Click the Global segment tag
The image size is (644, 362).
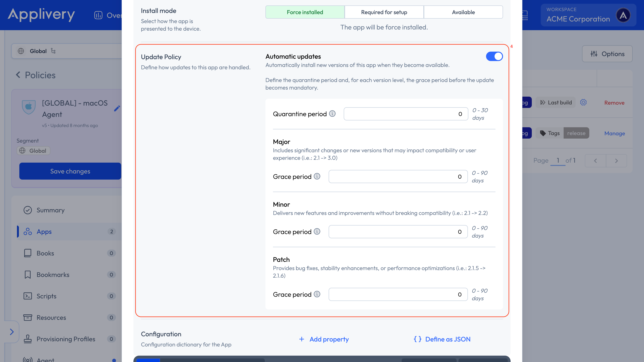pos(33,151)
